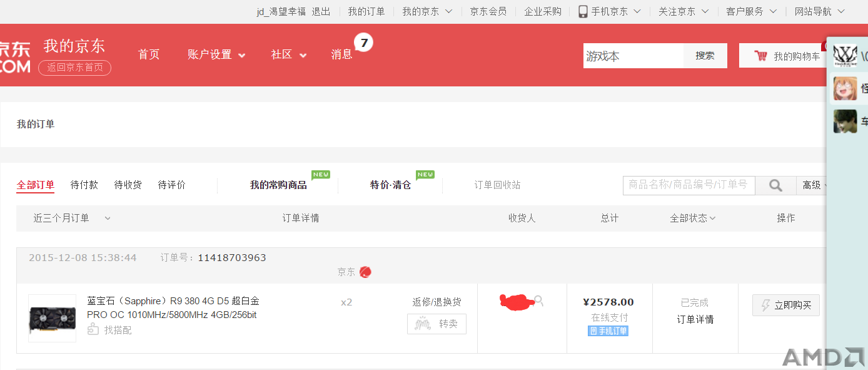Open 订单回收站

click(x=497, y=185)
